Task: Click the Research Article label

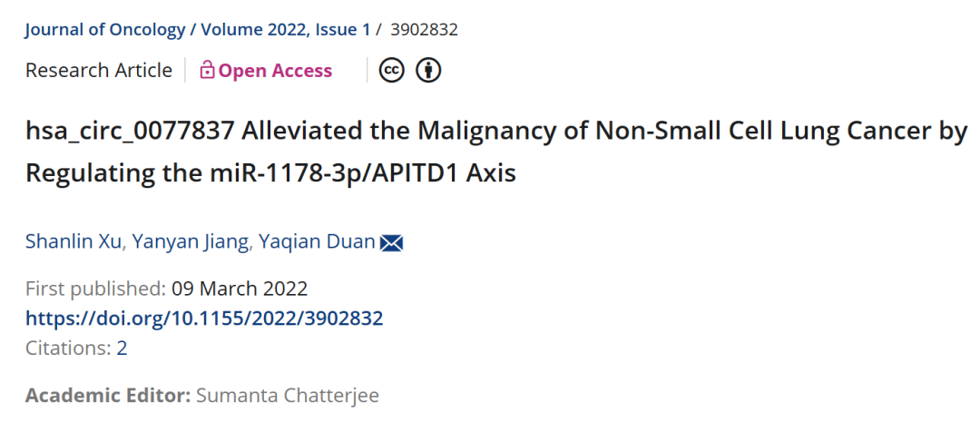Action: tap(99, 70)
